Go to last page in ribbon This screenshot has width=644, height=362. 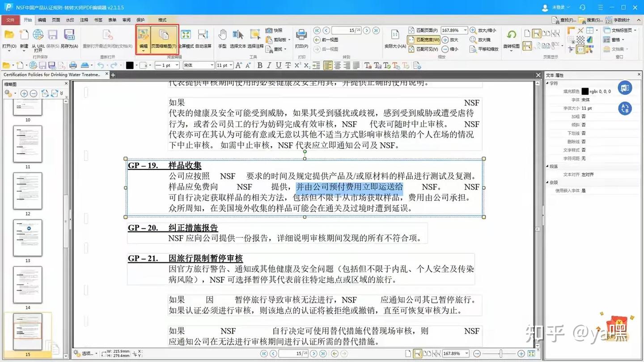pyautogui.click(x=376, y=30)
